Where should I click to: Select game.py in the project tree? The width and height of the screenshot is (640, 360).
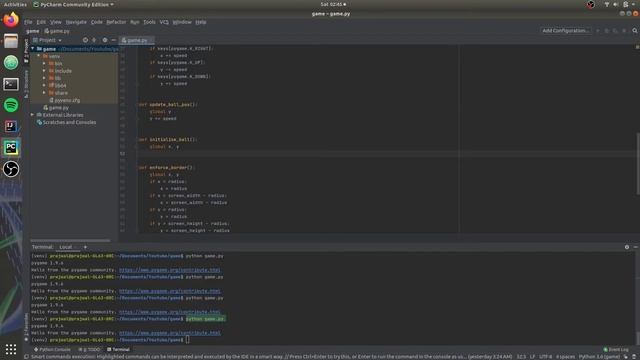coord(56,107)
